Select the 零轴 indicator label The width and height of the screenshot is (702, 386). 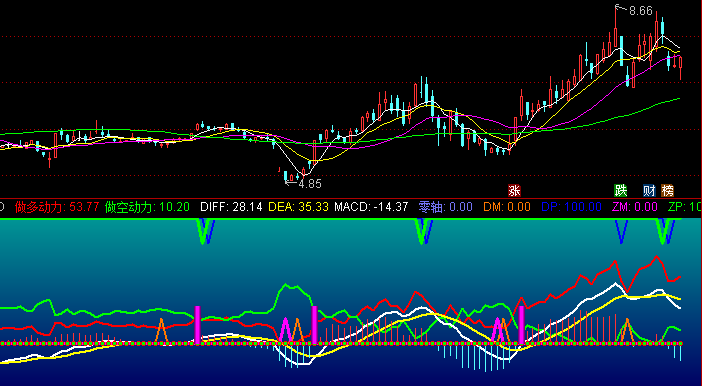tap(445, 207)
